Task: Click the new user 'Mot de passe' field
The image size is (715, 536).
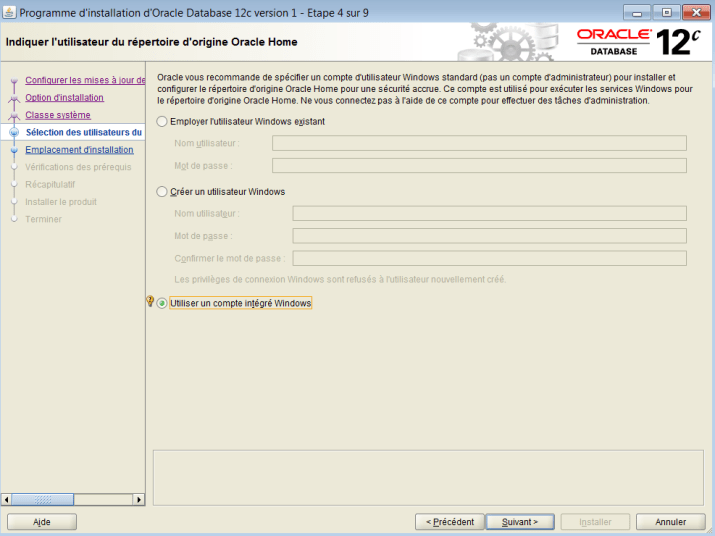Action: click(x=489, y=236)
